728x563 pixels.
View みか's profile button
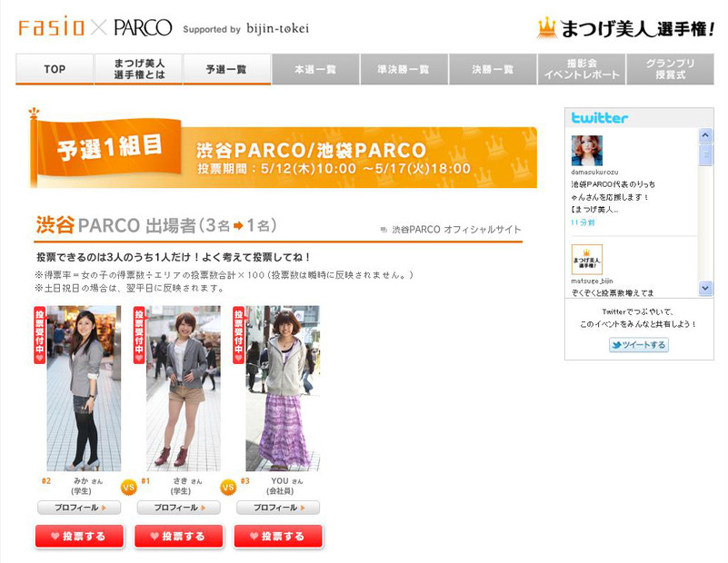pos(79,508)
